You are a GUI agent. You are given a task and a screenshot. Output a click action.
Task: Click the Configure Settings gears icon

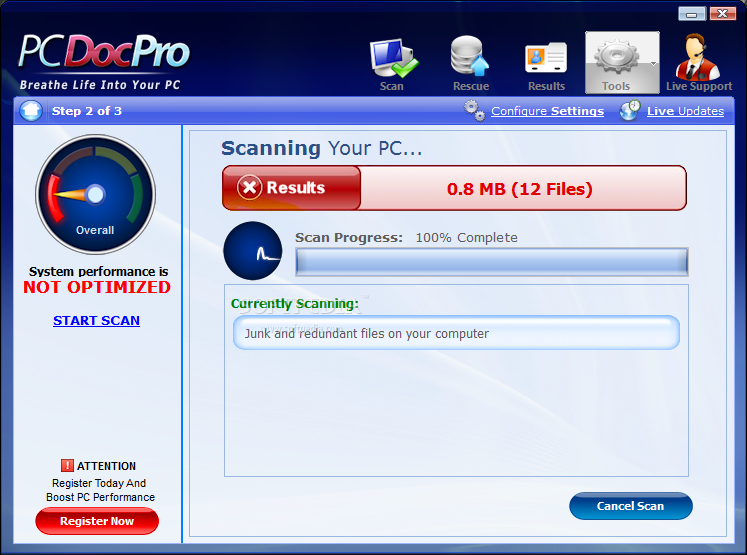pyautogui.click(x=474, y=111)
